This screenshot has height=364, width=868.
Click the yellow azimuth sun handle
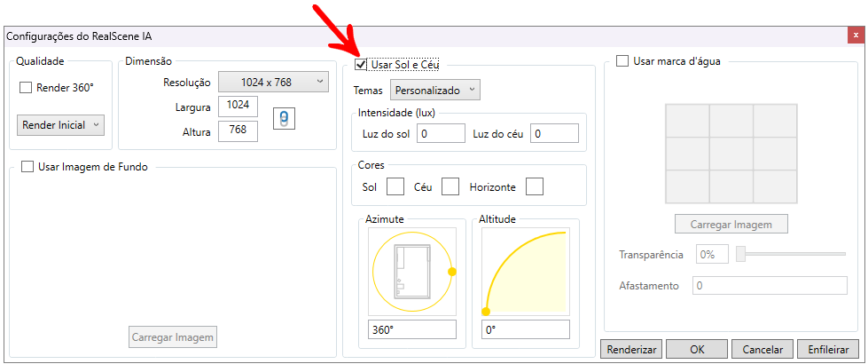tap(451, 272)
